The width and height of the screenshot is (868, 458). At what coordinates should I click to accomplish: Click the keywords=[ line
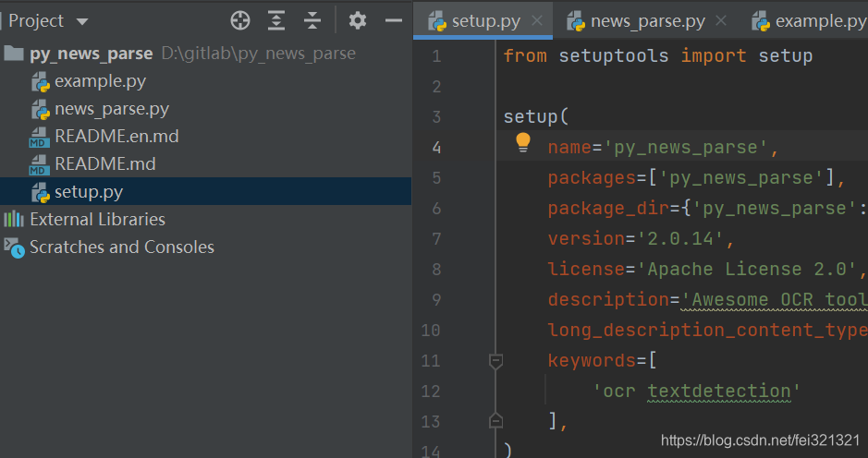click(x=603, y=360)
